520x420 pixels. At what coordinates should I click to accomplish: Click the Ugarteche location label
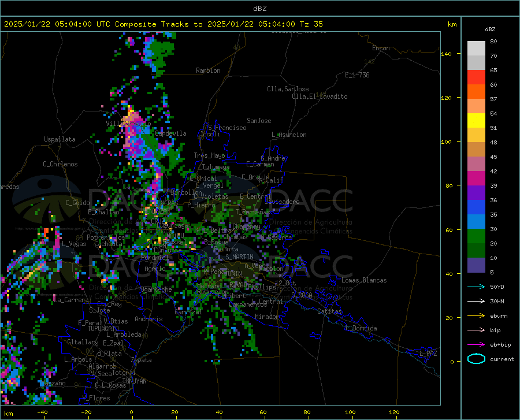[x=156, y=289]
